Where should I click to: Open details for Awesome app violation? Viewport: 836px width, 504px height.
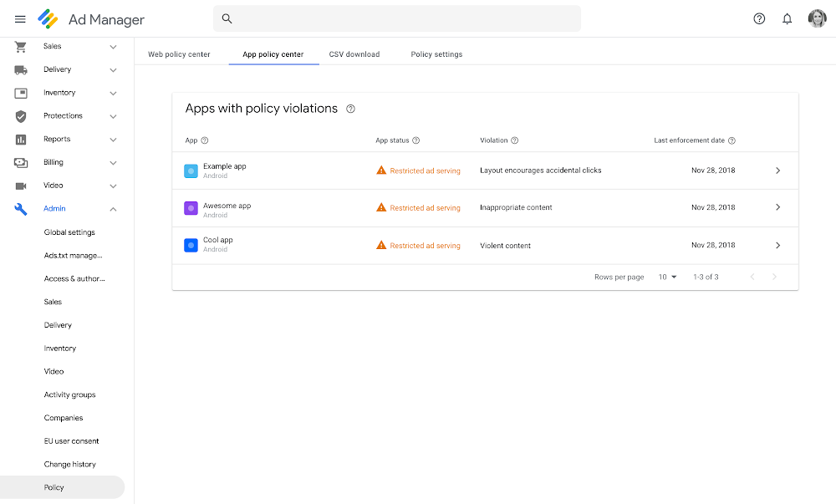[x=777, y=207]
